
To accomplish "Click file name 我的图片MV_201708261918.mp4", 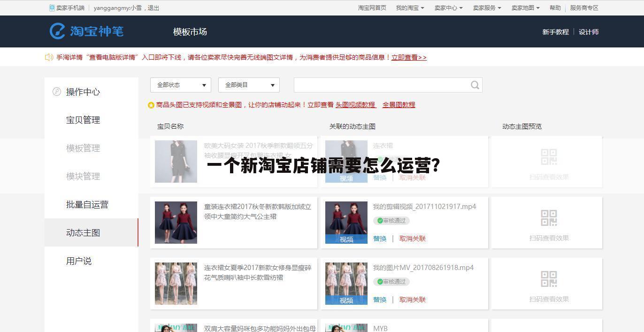I will 423,268.
